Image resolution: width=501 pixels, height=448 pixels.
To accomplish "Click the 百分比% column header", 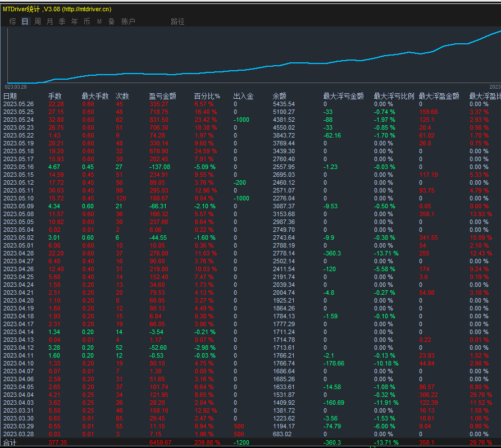I will [207, 96].
